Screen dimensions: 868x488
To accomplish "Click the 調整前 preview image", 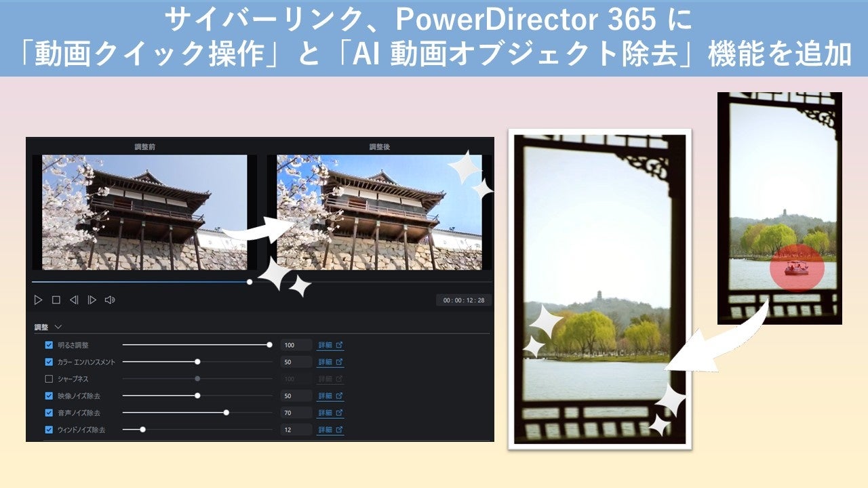I will [x=144, y=212].
